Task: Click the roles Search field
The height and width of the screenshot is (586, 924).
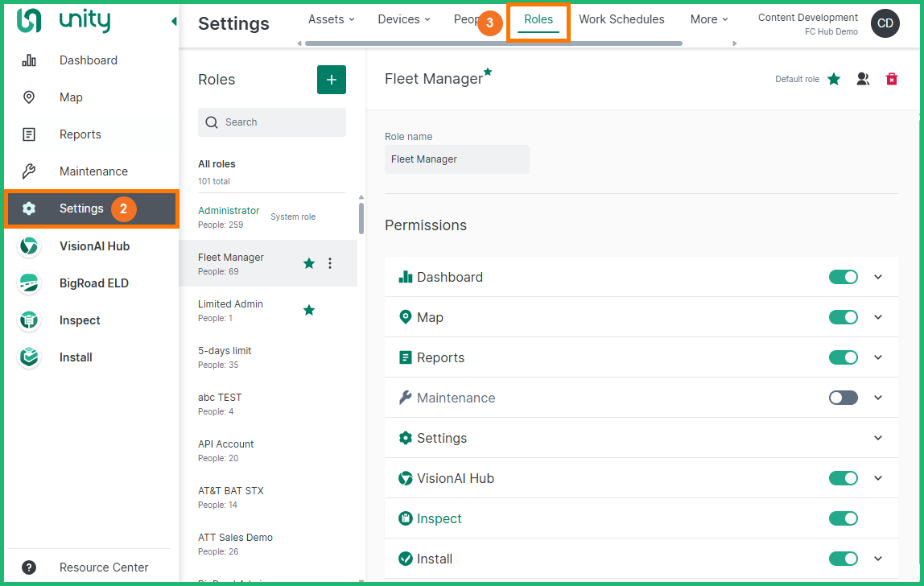Action: (x=272, y=122)
